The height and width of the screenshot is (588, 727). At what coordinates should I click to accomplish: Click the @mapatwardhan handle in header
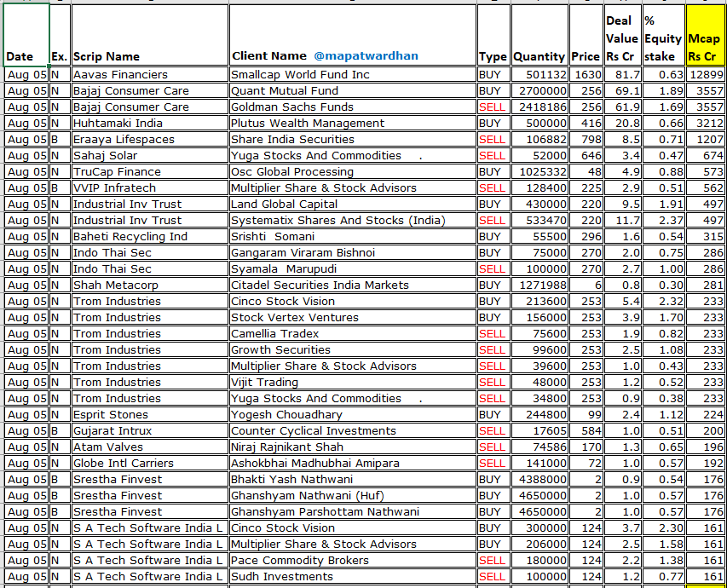[x=366, y=56]
